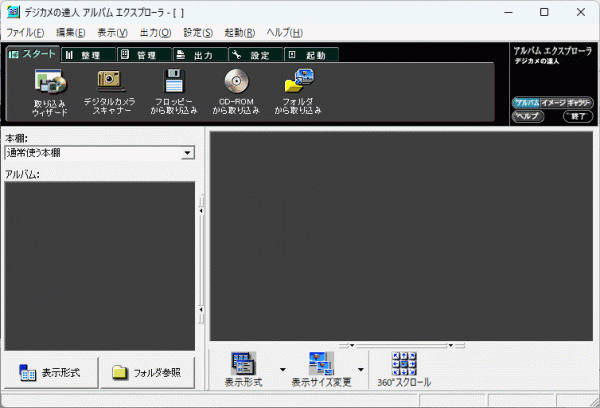Open the 表示(V) menu

[x=112, y=33]
